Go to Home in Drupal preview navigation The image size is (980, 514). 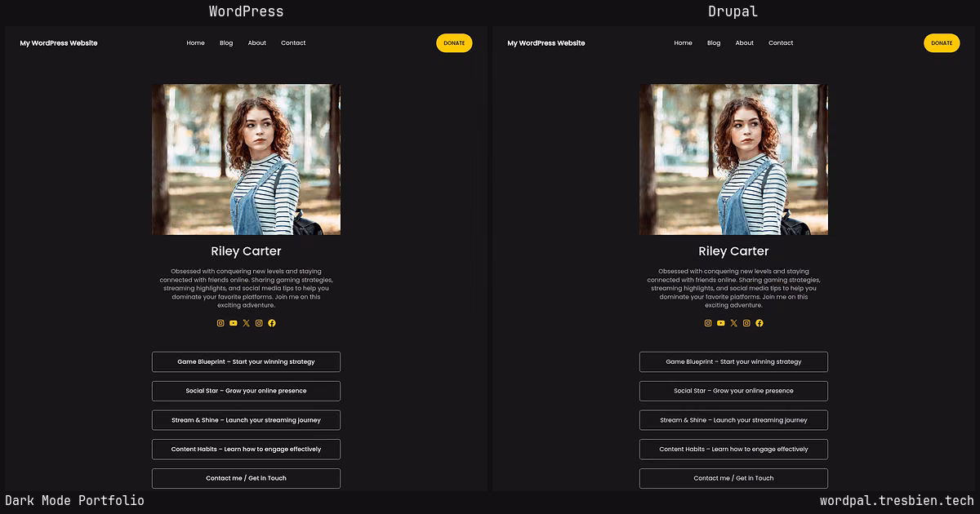(x=683, y=43)
